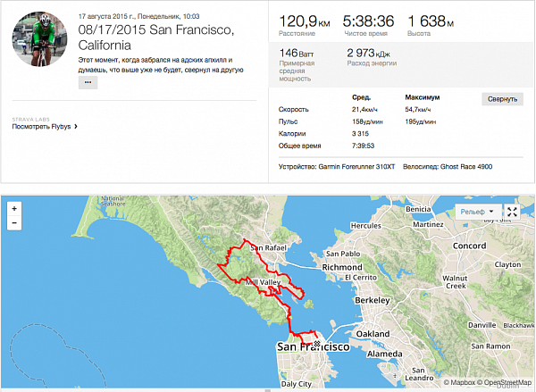
Task: Zoom in the map with plus button
Action: (14, 208)
